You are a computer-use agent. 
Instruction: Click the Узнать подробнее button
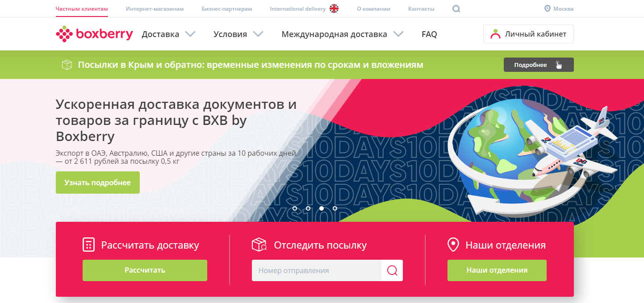tap(98, 183)
